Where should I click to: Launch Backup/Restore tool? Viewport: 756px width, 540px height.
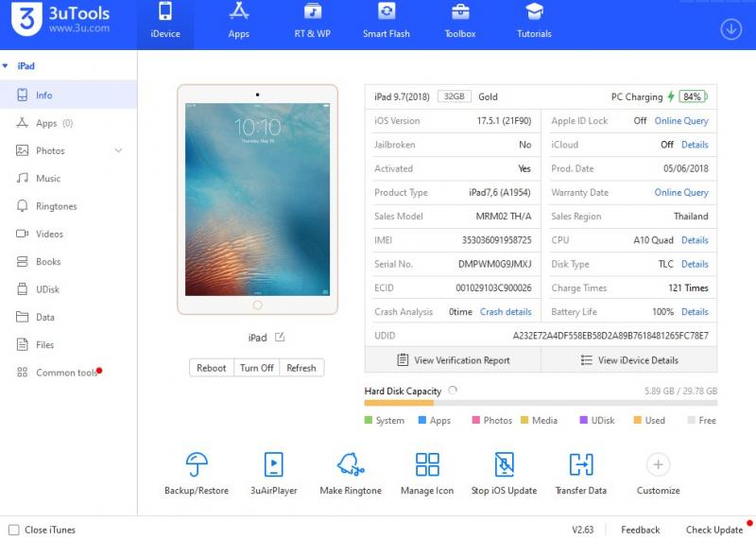click(x=197, y=474)
